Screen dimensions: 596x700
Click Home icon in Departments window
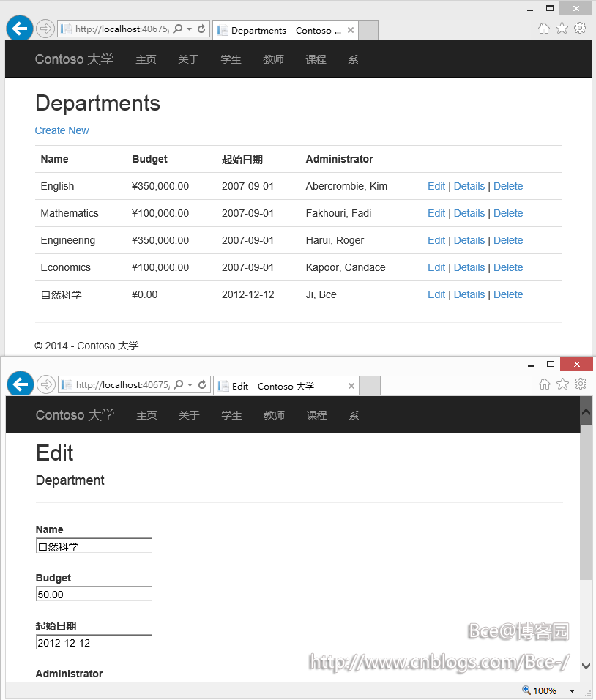(544, 29)
